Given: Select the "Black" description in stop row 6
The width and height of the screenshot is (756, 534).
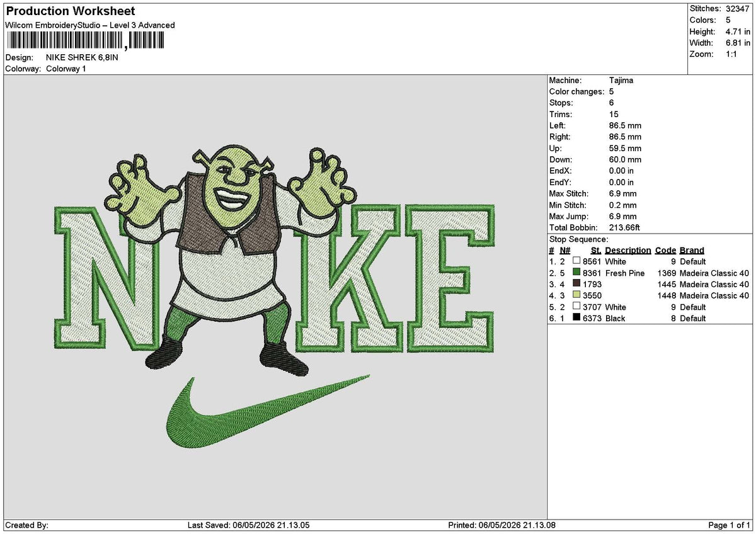Looking at the screenshot, I should pyautogui.click(x=616, y=318).
